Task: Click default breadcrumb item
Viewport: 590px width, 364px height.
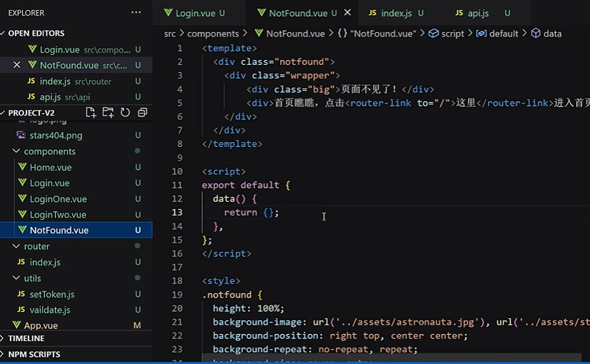Action: pyautogui.click(x=497, y=34)
